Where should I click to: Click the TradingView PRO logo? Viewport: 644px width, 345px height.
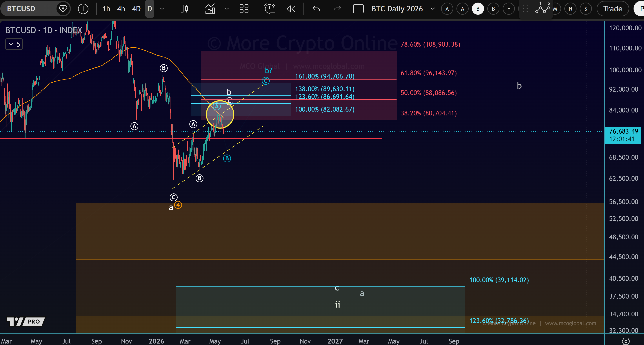click(x=26, y=322)
